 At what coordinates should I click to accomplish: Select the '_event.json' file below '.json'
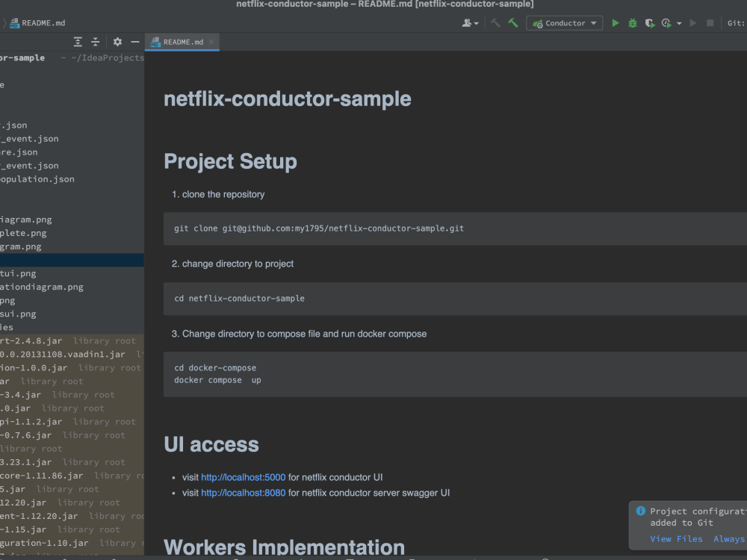72,139
